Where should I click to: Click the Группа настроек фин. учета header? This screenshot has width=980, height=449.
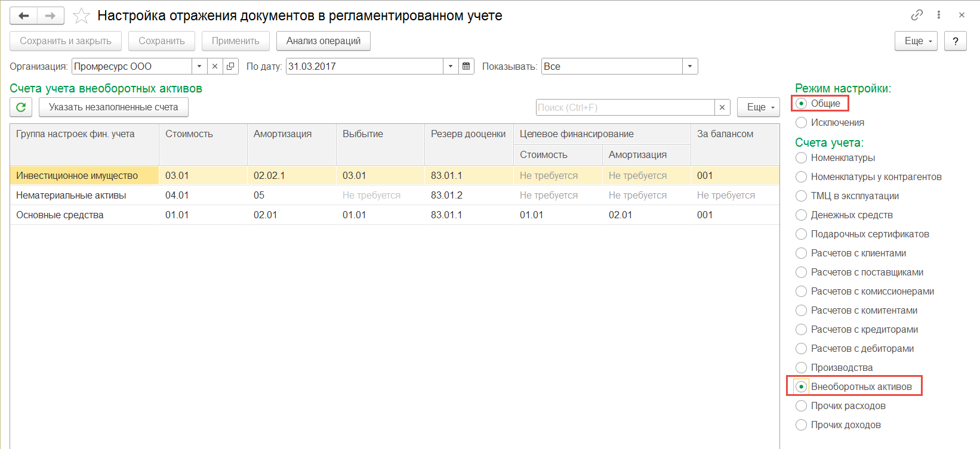click(84, 144)
